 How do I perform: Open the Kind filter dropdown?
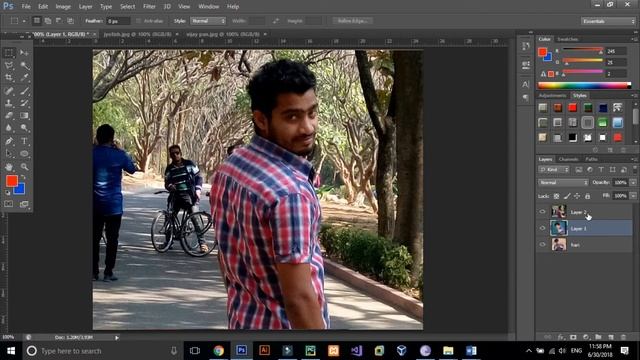coord(554,170)
